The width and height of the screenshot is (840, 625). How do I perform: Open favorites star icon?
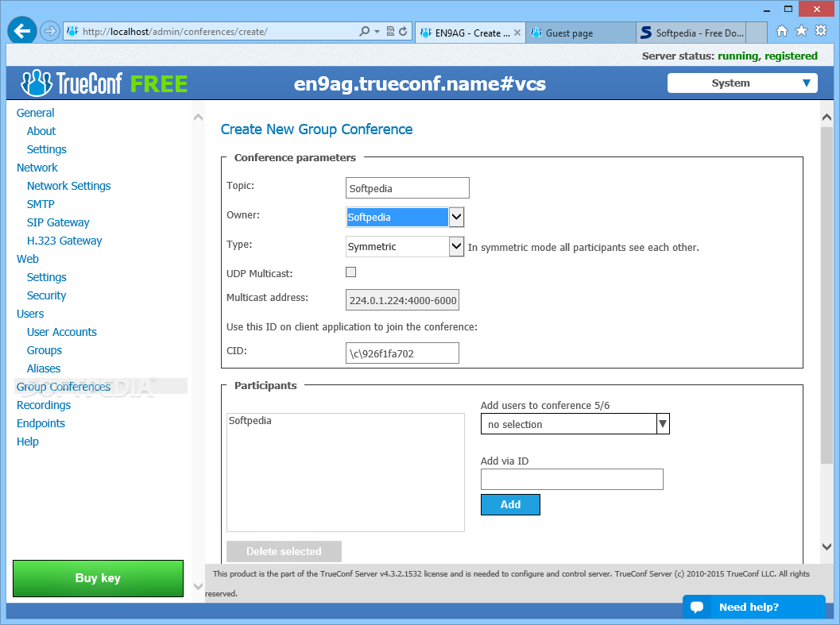tap(801, 30)
